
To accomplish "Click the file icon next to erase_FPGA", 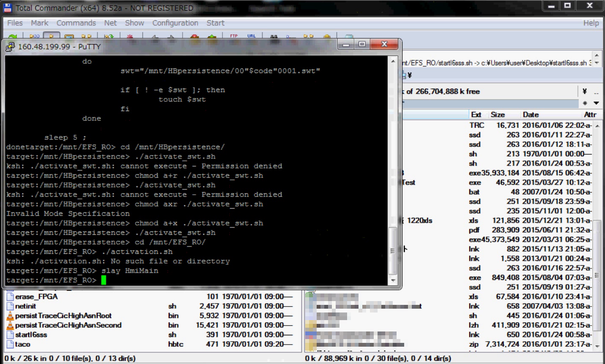I will tap(10, 296).
